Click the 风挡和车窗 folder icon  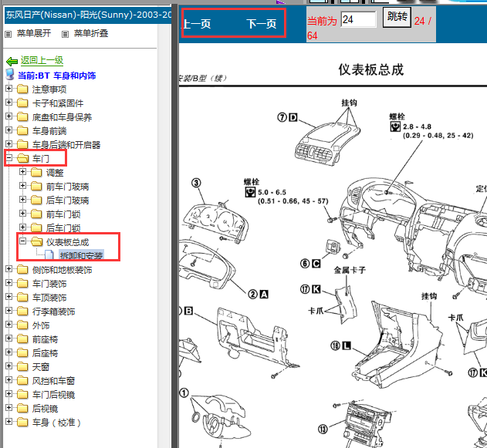pos(22,381)
